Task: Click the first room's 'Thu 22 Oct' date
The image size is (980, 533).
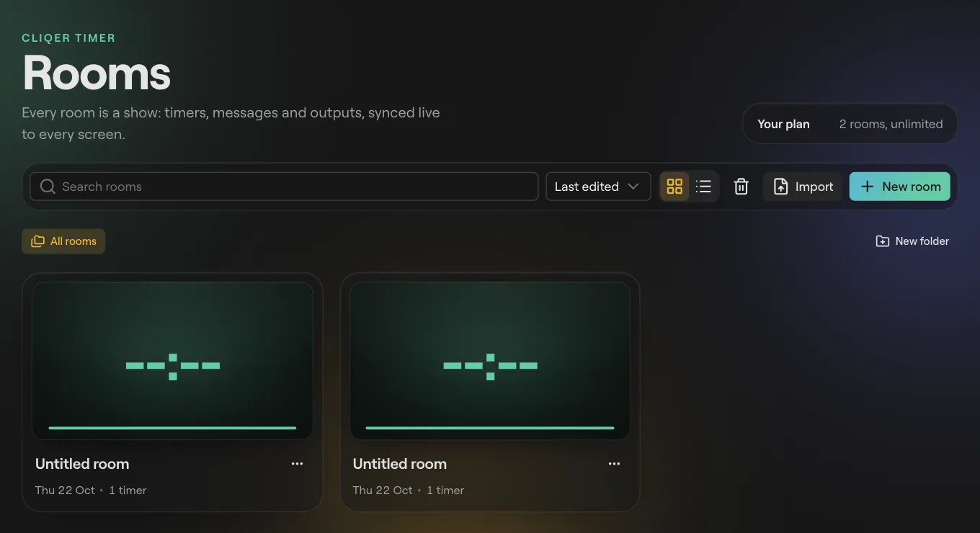Action: [65, 490]
